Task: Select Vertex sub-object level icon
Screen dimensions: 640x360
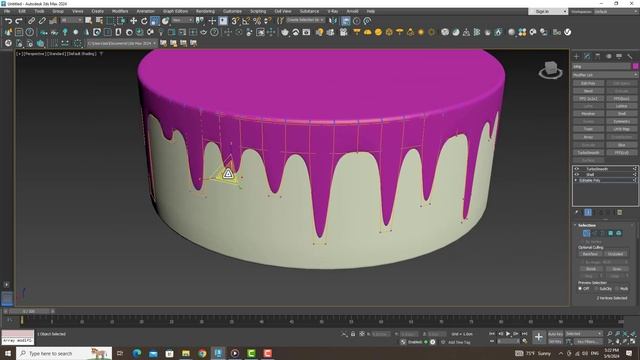Action: pyautogui.click(x=586, y=233)
